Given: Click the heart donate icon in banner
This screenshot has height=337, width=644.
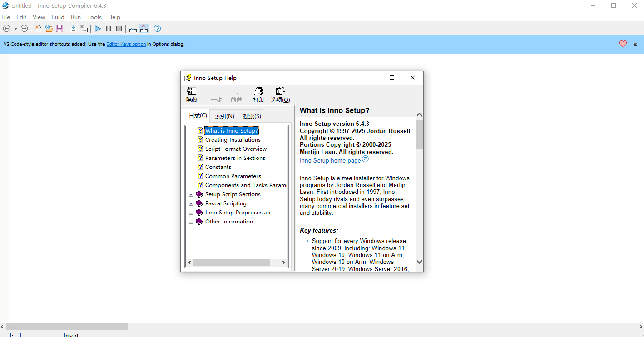Looking at the screenshot, I should (623, 44).
